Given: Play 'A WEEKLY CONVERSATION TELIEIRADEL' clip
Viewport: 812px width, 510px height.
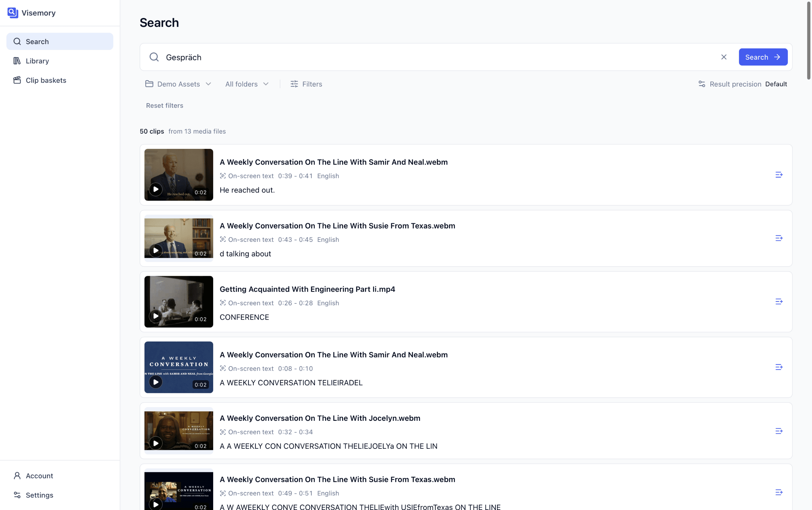Looking at the screenshot, I should pyautogui.click(x=156, y=382).
